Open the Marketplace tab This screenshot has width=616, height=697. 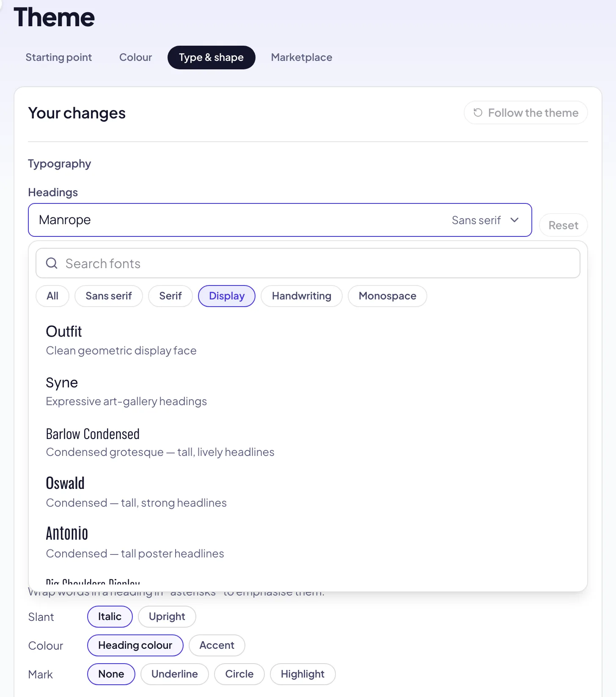302,58
